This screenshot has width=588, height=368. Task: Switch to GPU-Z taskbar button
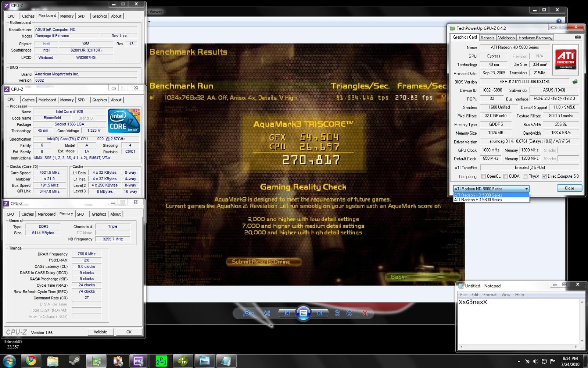tap(96, 361)
